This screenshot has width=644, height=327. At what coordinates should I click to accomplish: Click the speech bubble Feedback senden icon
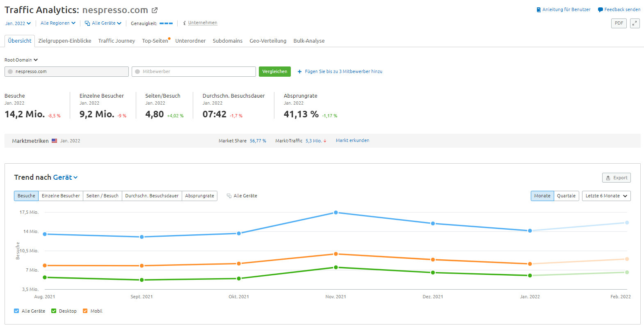(x=600, y=9)
